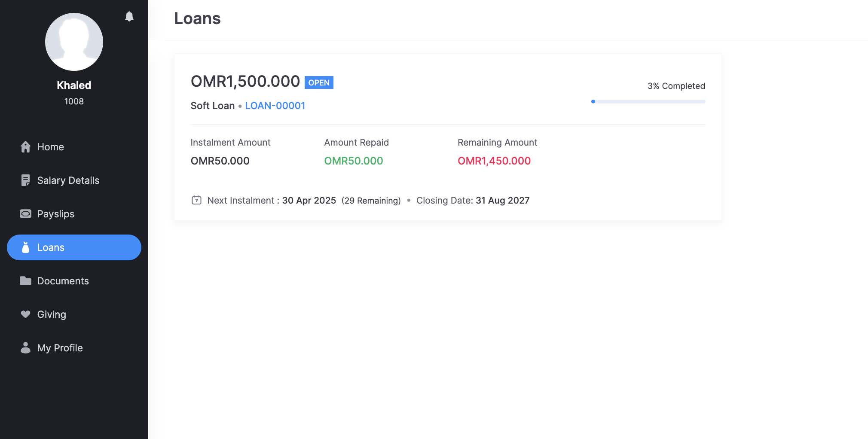Open the LOAN-00001 link
The width and height of the screenshot is (868, 439).
click(x=275, y=106)
